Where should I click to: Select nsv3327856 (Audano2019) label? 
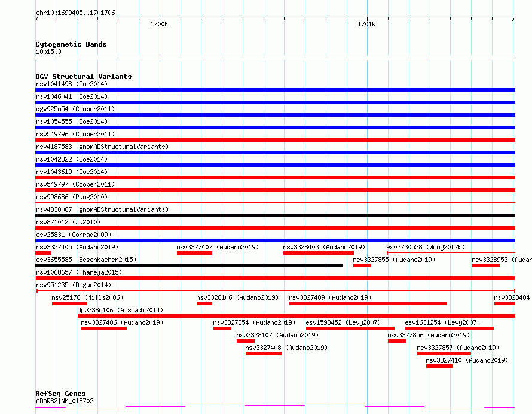tap(429, 335)
